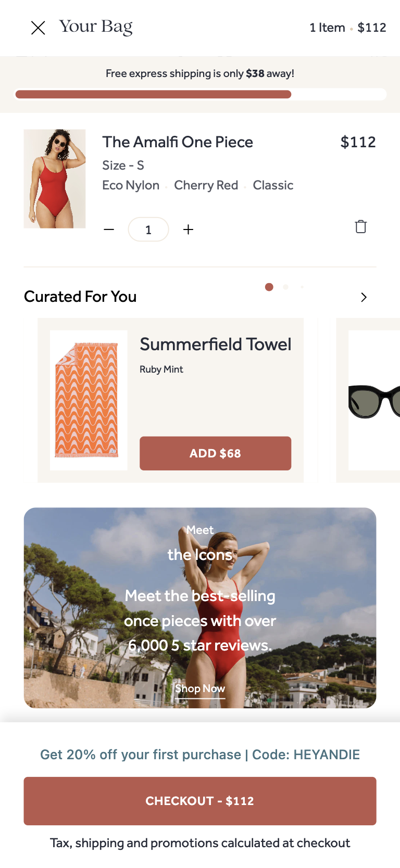400x868 pixels.
Task: Open the Meet the Icons banner
Action: 200,608
